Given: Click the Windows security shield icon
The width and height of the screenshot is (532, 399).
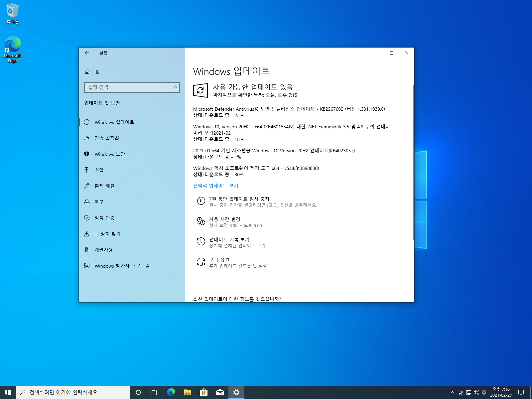Looking at the screenshot, I should pos(87,154).
